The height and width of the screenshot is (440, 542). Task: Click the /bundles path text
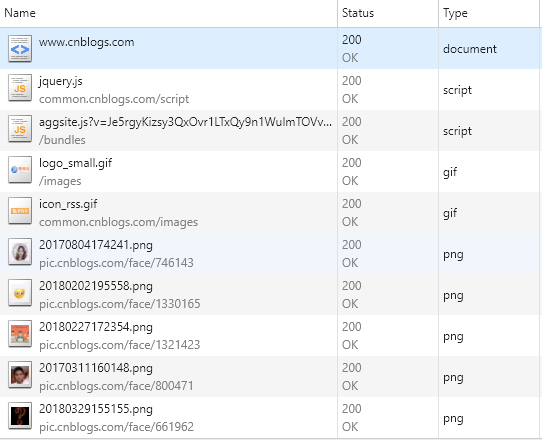[x=62, y=140]
